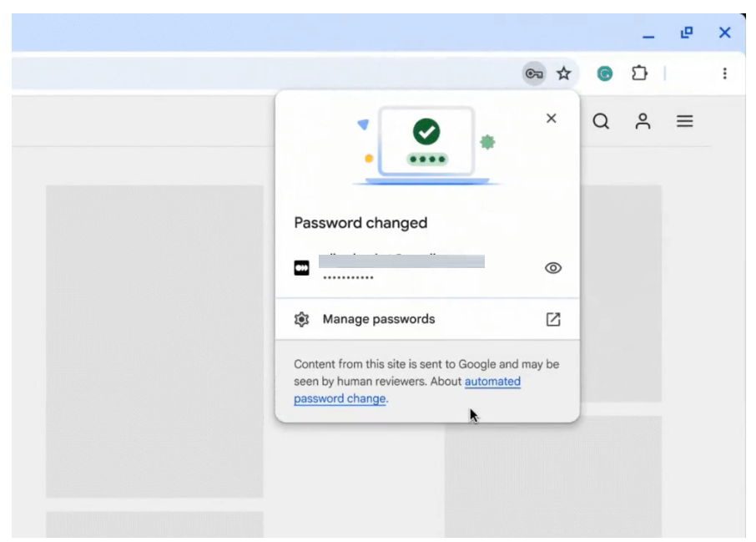Click the password key icon in address bar

coord(534,73)
